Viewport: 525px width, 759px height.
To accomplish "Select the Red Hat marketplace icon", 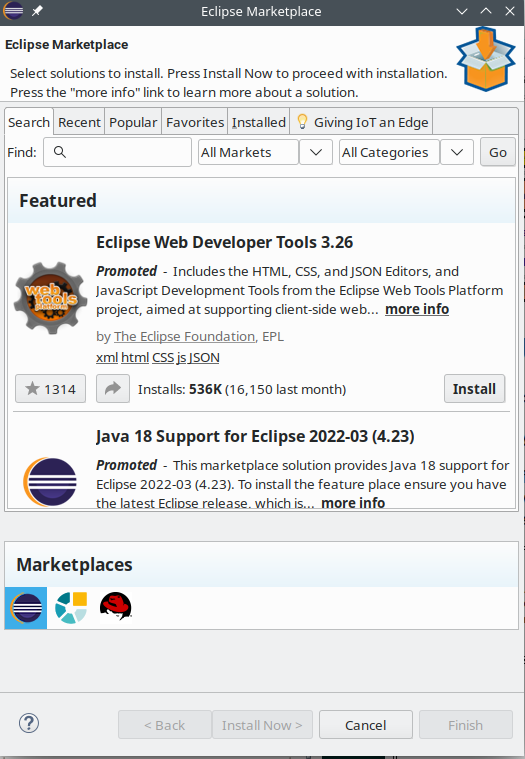I will click(x=116, y=606).
